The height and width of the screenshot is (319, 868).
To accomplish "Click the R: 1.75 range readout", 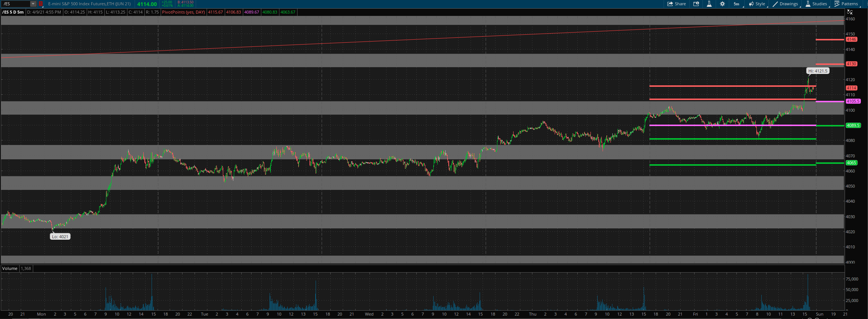I will [x=152, y=12].
